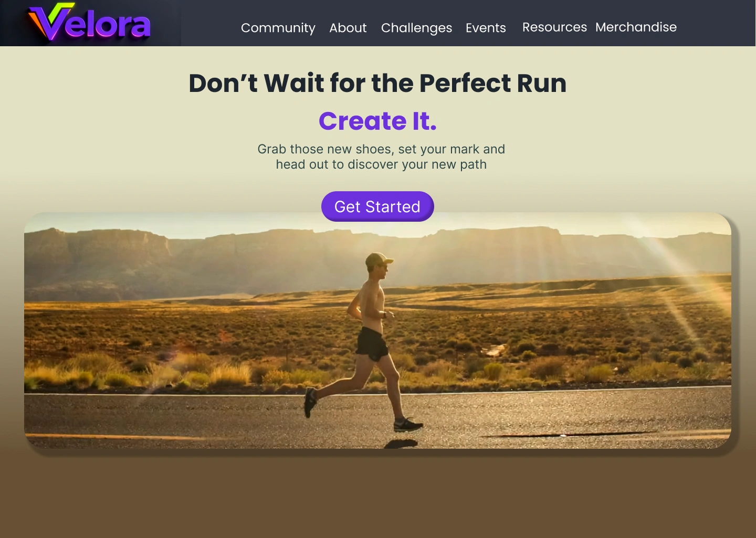Click the purple Get Started button
756x538 pixels.
[x=377, y=206]
